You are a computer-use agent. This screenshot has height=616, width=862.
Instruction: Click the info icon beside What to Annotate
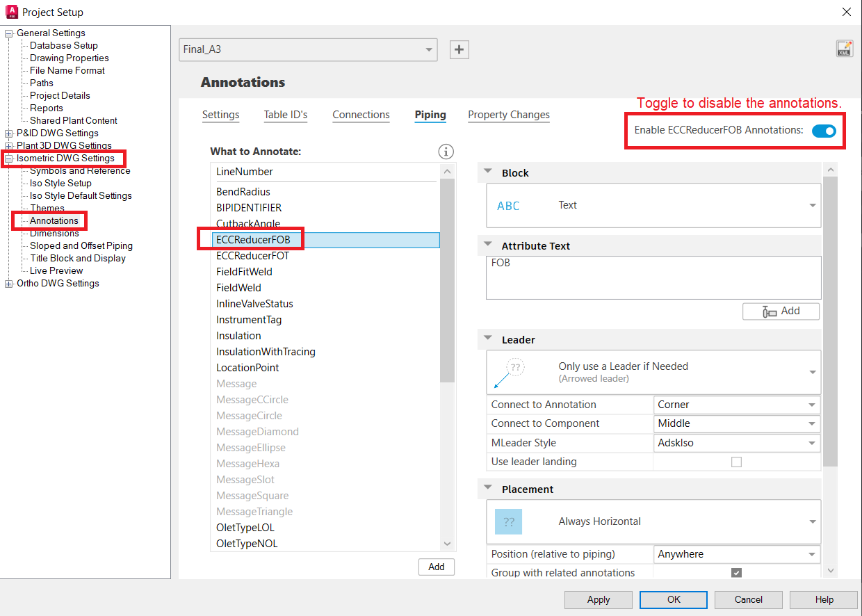coord(446,151)
